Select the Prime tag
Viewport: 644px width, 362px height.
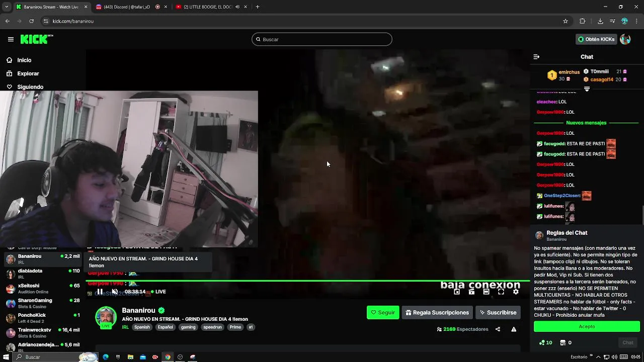pos(235,327)
